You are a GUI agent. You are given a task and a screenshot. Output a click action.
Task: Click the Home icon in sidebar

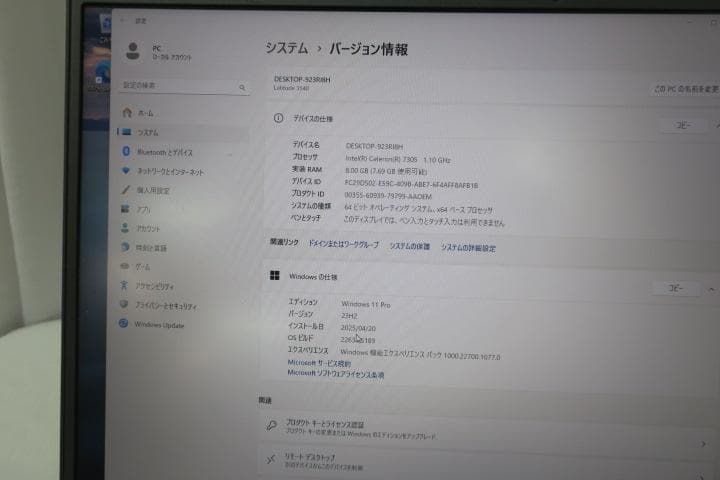(127, 112)
